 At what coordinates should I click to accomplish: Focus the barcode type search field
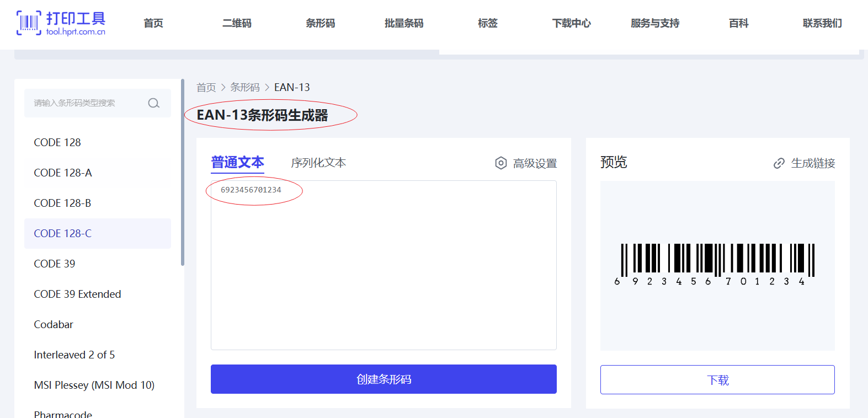(x=98, y=103)
